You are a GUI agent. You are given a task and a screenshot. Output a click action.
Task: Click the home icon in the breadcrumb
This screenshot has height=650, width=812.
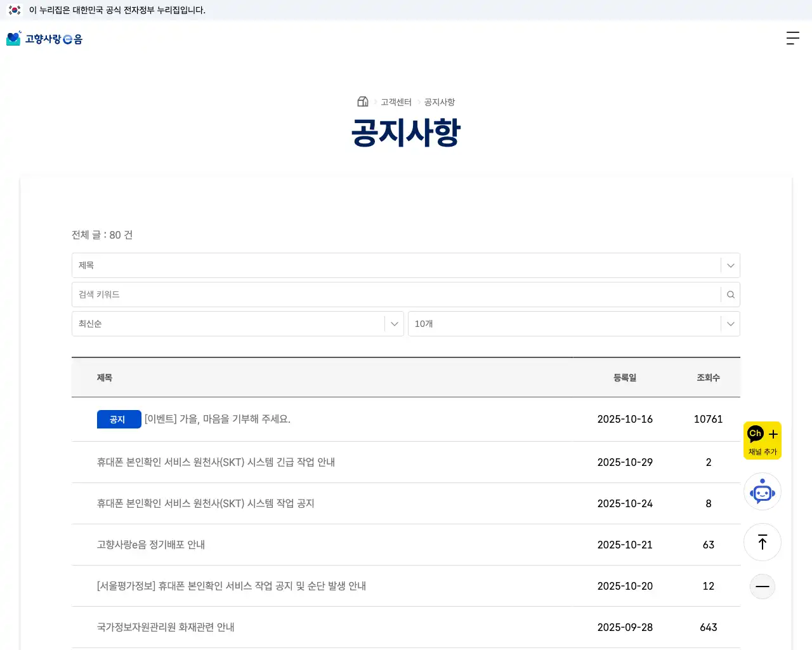[362, 101]
